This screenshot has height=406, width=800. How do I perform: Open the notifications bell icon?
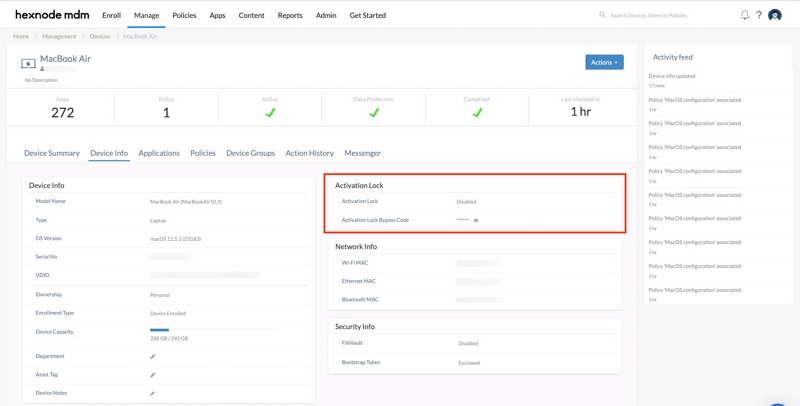click(x=744, y=15)
